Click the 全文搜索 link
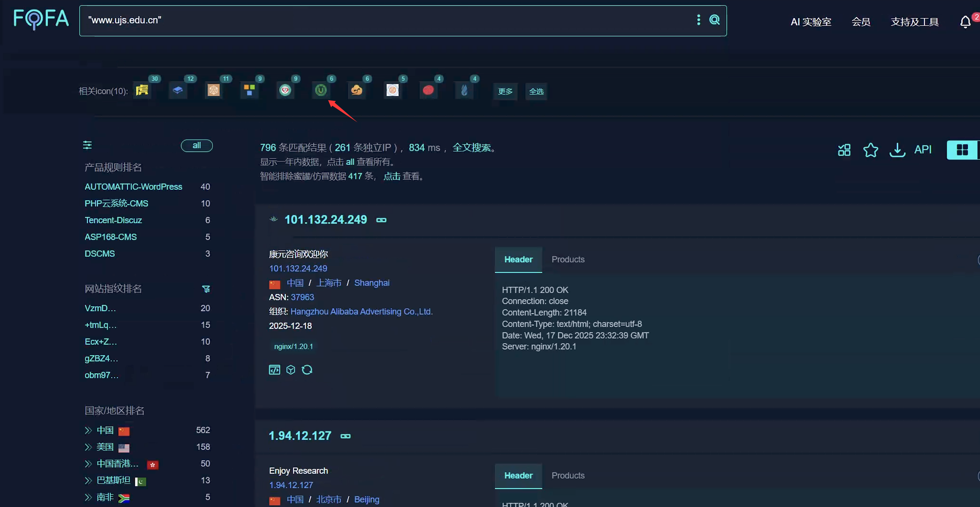The height and width of the screenshot is (507, 980). (x=471, y=148)
